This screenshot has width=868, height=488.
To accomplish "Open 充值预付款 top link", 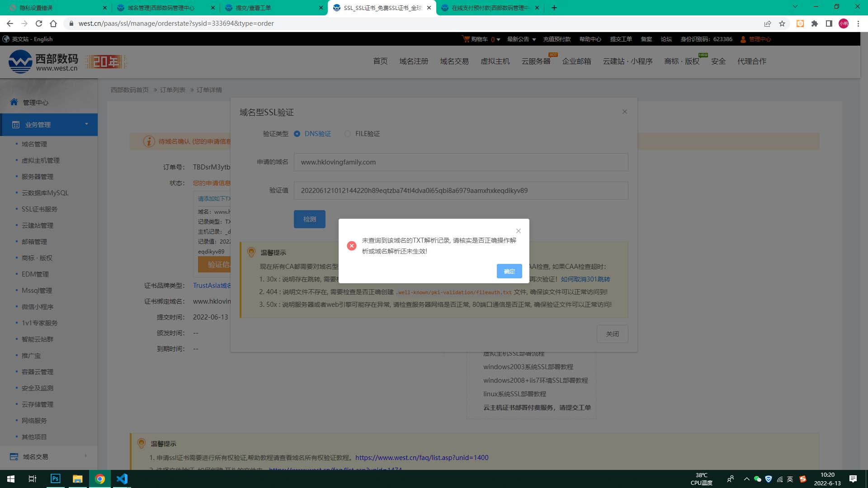I will 557,39.
